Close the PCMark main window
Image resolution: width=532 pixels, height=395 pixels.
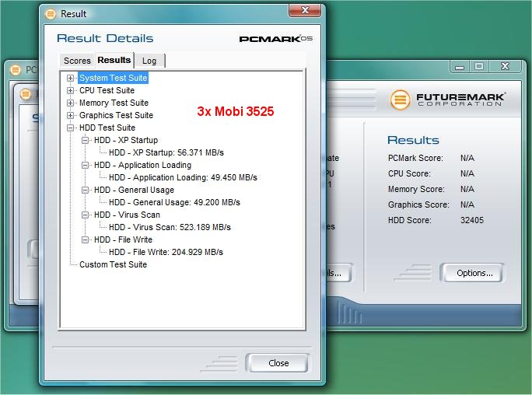pyautogui.click(x=505, y=66)
